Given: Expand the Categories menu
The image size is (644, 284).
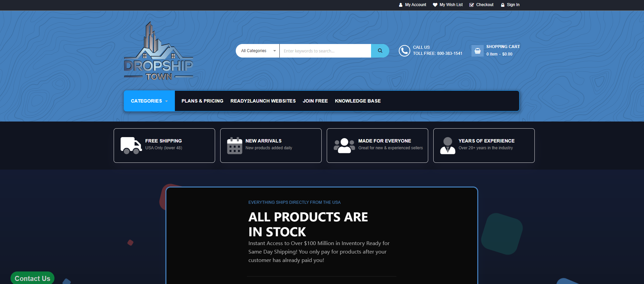Looking at the screenshot, I should tap(149, 101).
